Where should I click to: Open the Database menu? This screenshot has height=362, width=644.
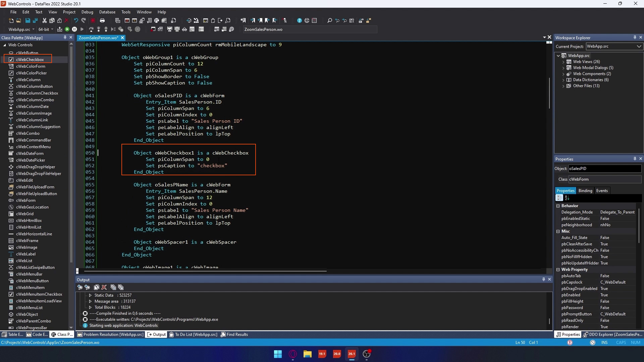point(107,12)
